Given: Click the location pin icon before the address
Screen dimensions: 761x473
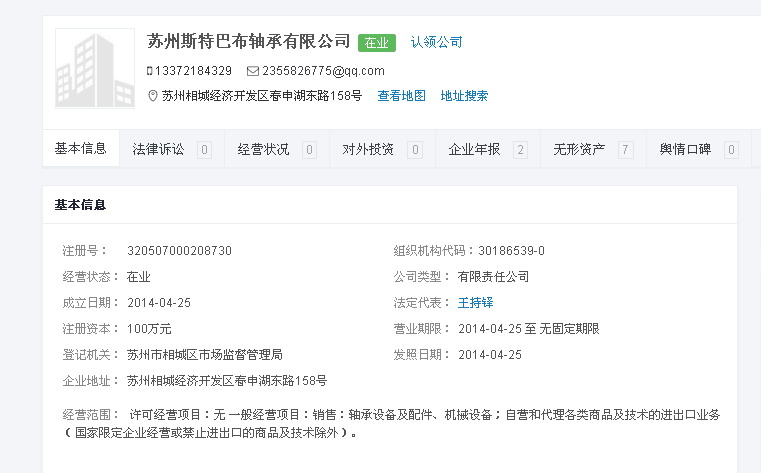Looking at the screenshot, I should 152,96.
